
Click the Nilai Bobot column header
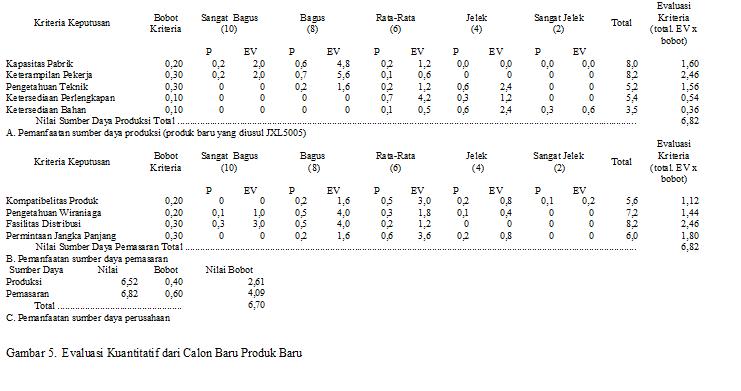coord(229,270)
